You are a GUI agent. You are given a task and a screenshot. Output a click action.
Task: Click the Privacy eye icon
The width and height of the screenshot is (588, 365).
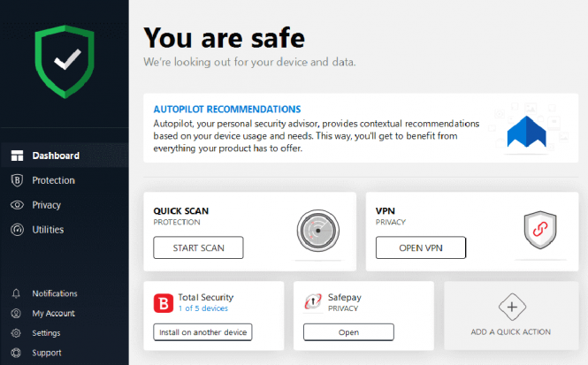coord(17,205)
